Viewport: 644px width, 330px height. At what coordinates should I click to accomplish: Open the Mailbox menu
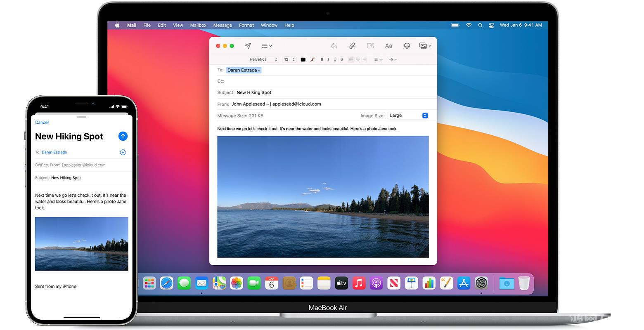click(x=198, y=25)
